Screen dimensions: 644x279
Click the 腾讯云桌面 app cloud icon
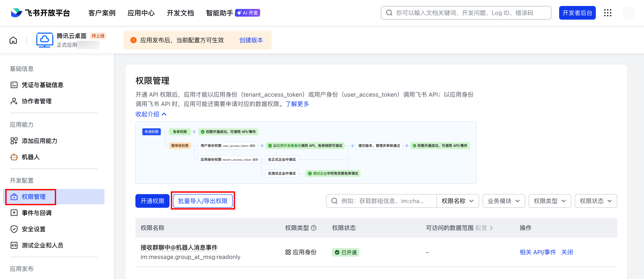[x=45, y=40]
